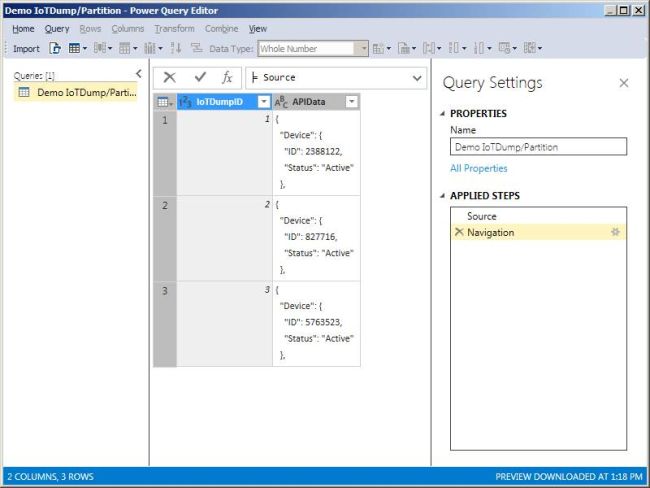Viewport: 650px width, 488px height.
Task: Select row number 1 header
Action: [165, 153]
